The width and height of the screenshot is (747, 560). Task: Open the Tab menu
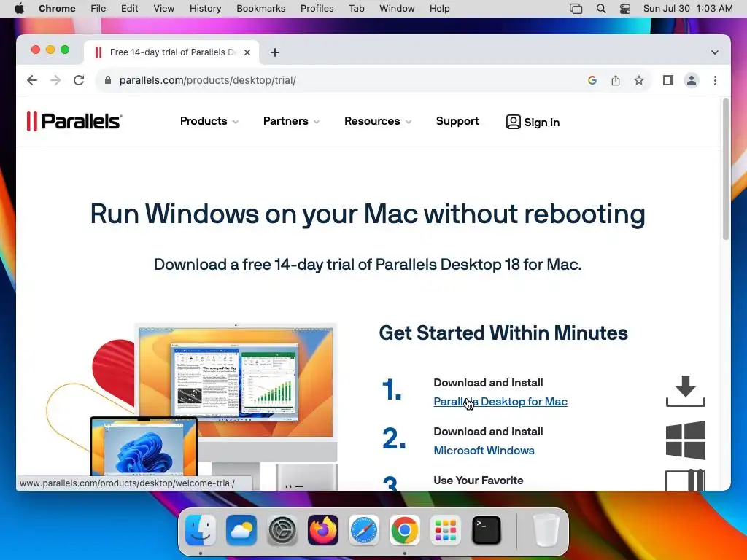(356, 9)
